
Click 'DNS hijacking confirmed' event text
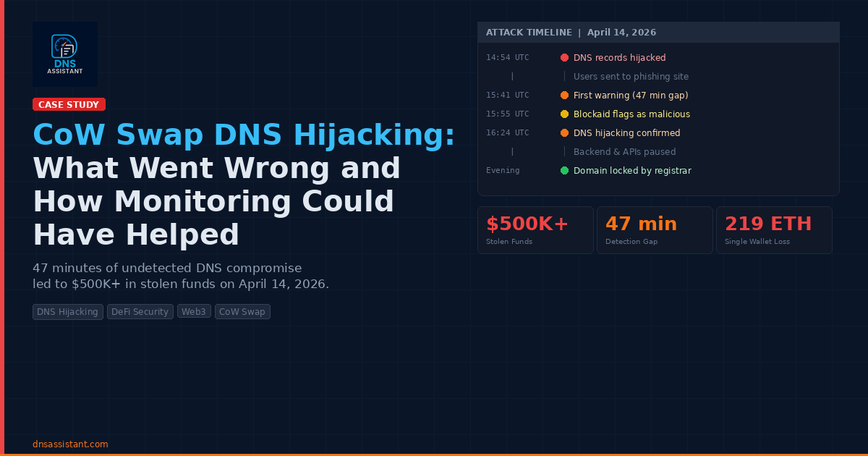pyautogui.click(x=626, y=133)
